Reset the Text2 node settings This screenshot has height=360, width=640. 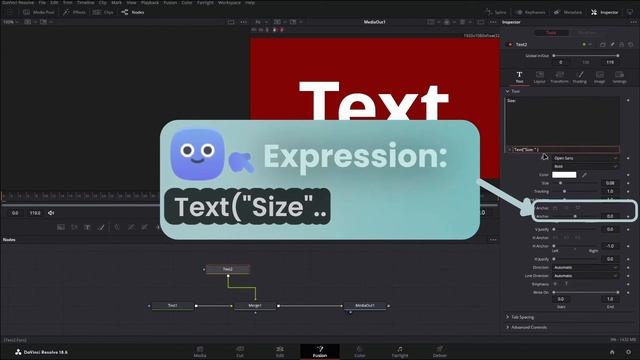click(x=631, y=44)
